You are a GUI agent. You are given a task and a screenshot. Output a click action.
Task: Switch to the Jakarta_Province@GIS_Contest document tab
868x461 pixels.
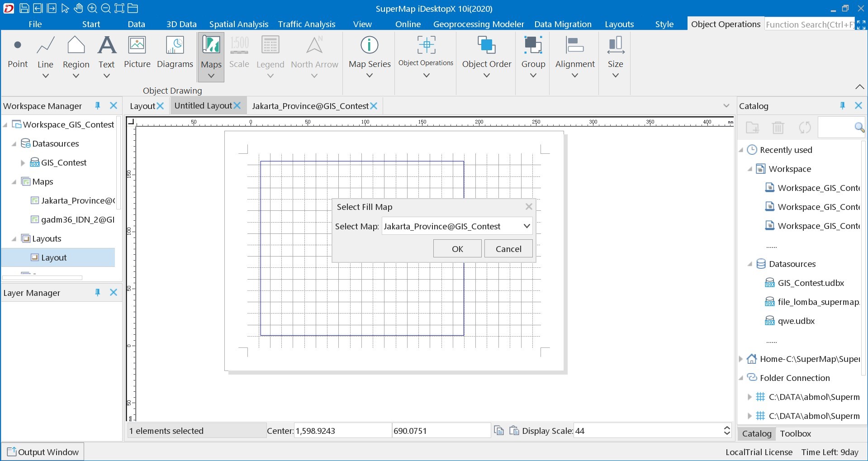310,106
